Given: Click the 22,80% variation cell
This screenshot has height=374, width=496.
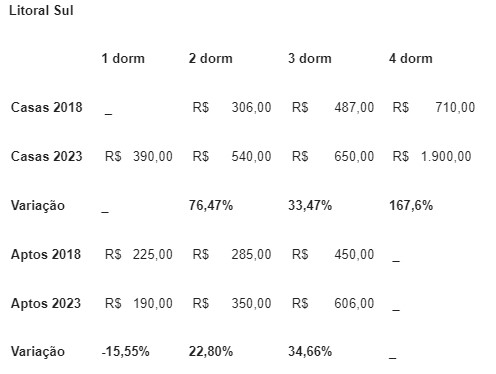Looking at the screenshot, I should (x=211, y=351).
